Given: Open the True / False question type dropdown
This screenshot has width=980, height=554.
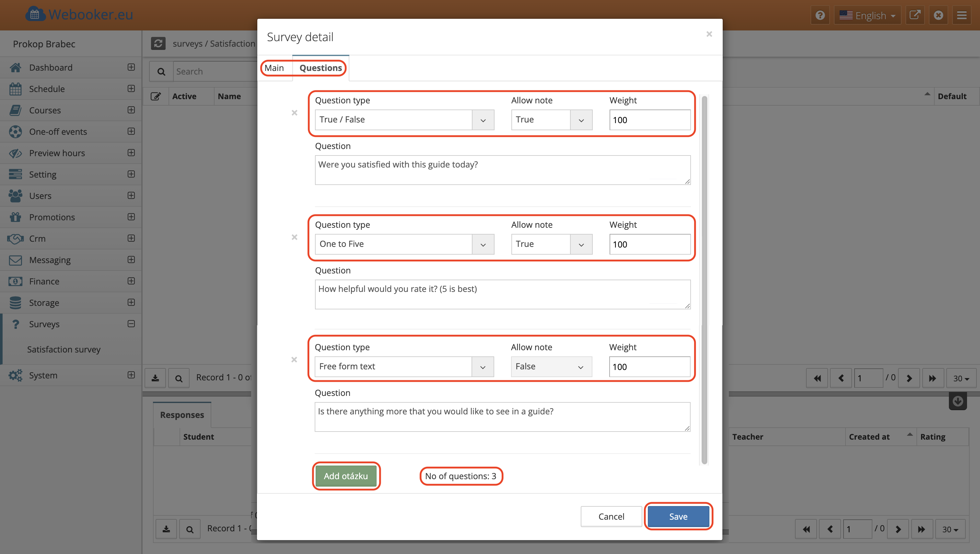Looking at the screenshot, I should (x=404, y=120).
